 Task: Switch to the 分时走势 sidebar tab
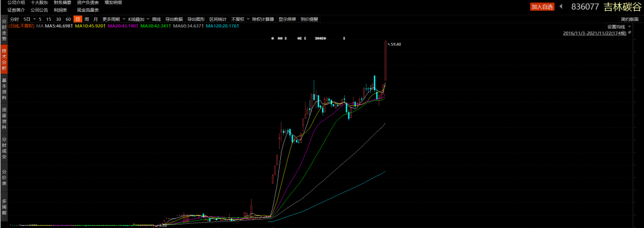[4, 30]
